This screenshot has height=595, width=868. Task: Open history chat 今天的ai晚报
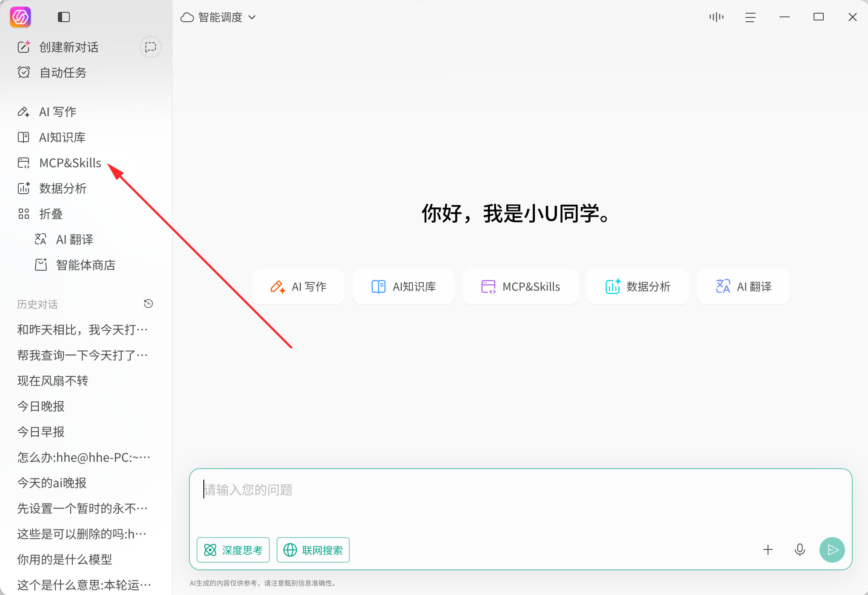point(52,483)
